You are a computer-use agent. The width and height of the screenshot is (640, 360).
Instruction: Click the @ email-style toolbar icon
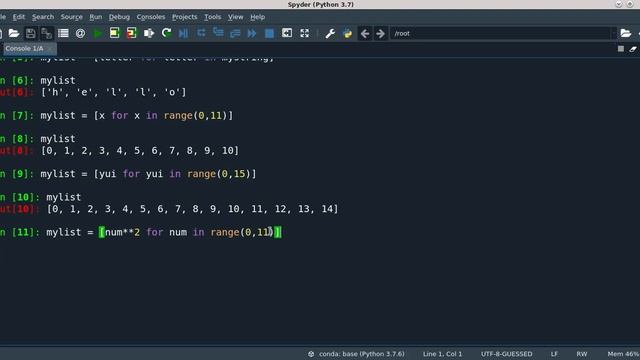[x=80, y=33]
